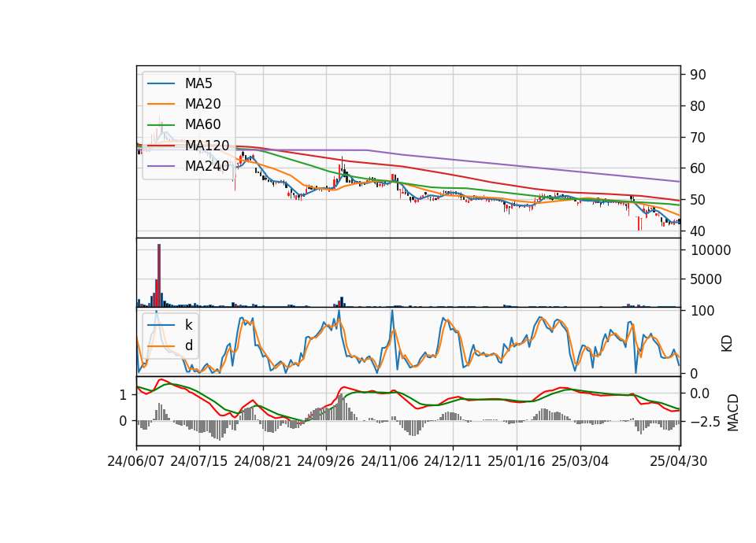Click the purple MA240 legend line sample
Image resolution: width=756 pixels, height=543 pixels.
tap(161, 166)
